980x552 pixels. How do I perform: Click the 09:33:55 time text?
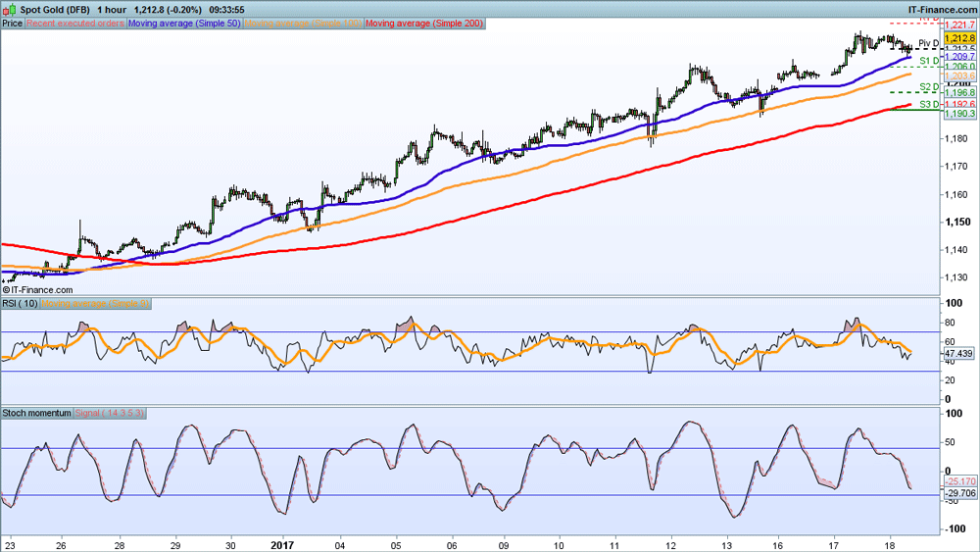[x=227, y=10]
